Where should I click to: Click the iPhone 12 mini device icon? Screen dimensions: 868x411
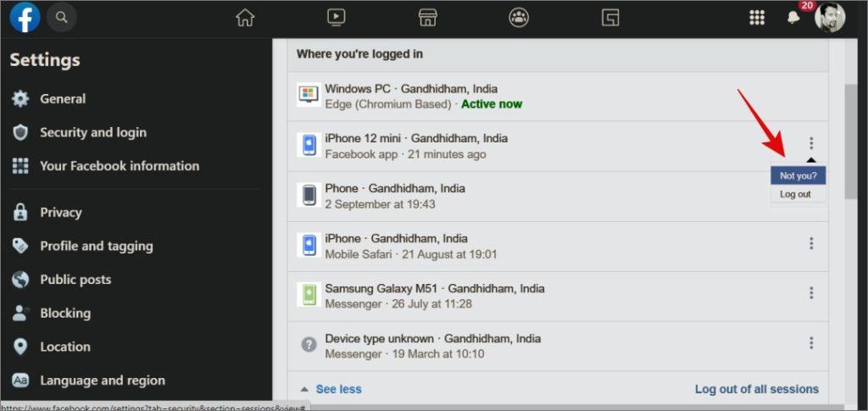pyautogui.click(x=309, y=145)
